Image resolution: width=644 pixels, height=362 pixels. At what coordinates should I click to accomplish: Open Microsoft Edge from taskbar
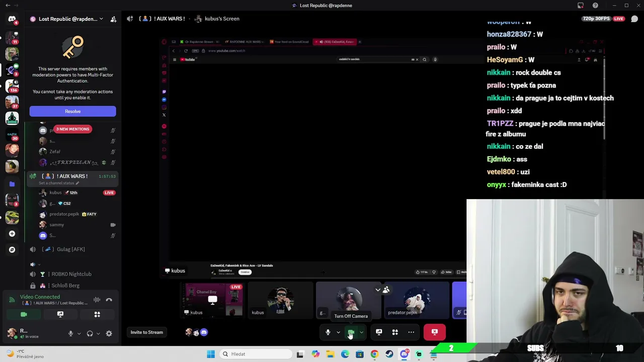[345, 354]
